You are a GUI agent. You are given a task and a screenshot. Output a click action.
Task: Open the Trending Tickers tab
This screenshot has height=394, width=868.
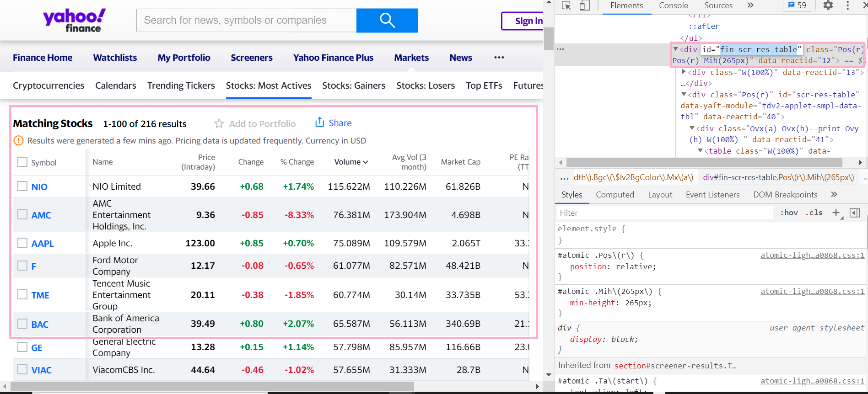[181, 85]
